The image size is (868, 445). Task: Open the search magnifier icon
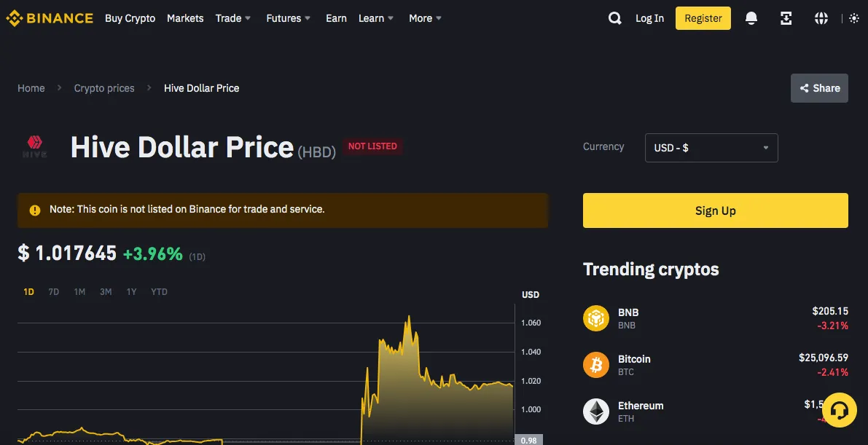[614, 18]
